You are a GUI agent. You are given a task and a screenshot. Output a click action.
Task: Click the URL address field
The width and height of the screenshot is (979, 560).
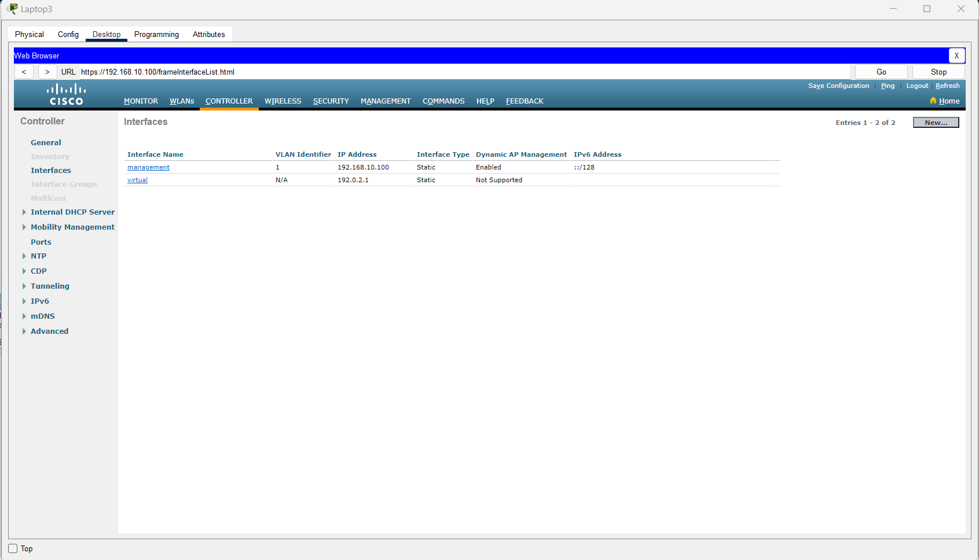(463, 72)
